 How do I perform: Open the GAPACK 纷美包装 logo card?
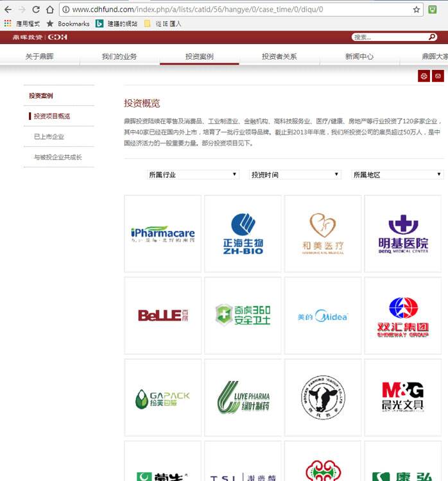163,397
